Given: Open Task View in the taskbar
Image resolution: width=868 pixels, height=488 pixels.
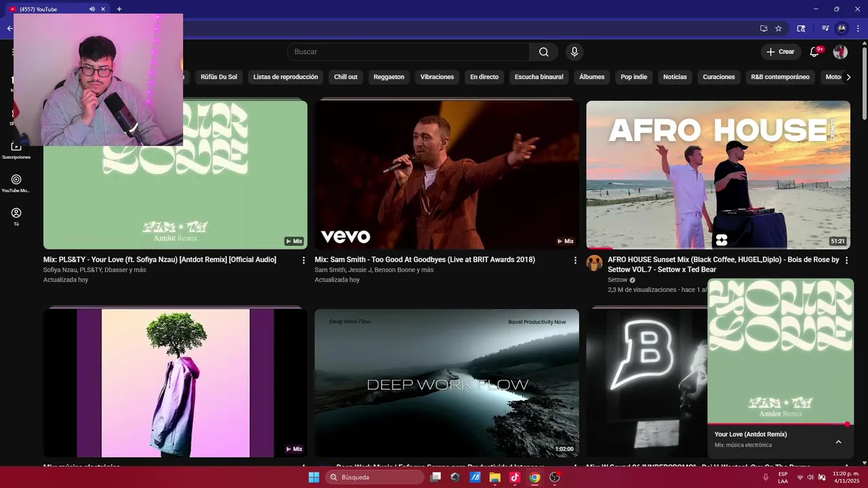Looking at the screenshot, I should (436, 477).
